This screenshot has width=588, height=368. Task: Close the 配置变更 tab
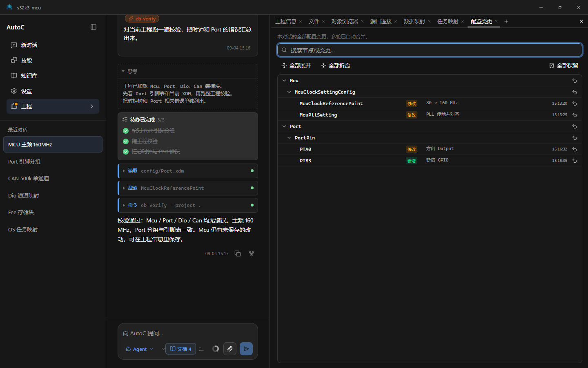tap(496, 21)
